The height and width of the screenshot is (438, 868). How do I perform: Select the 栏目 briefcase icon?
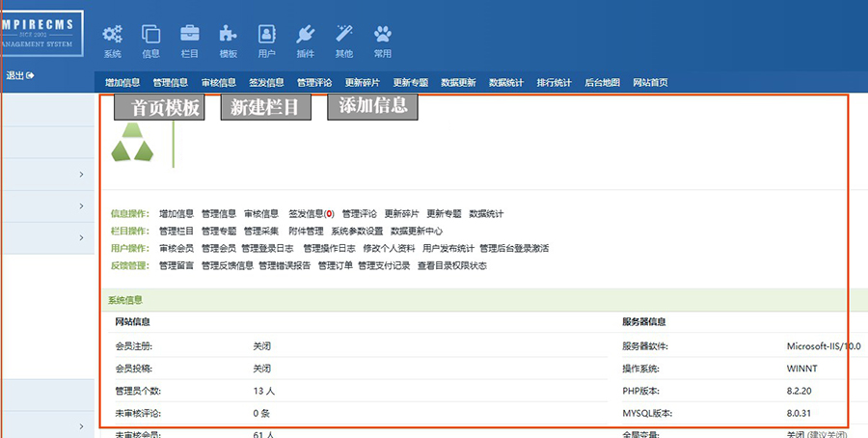click(x=190, y=36)
